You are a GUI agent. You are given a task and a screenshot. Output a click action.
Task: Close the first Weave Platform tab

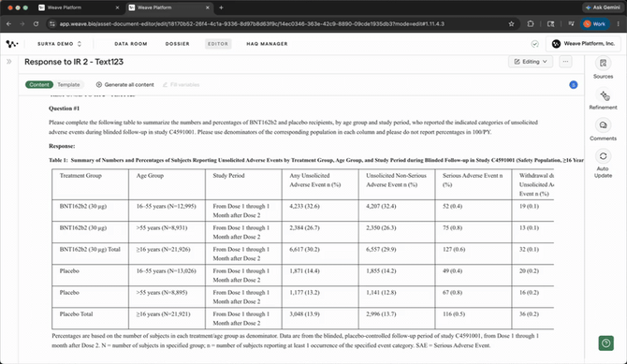(117, 7)
